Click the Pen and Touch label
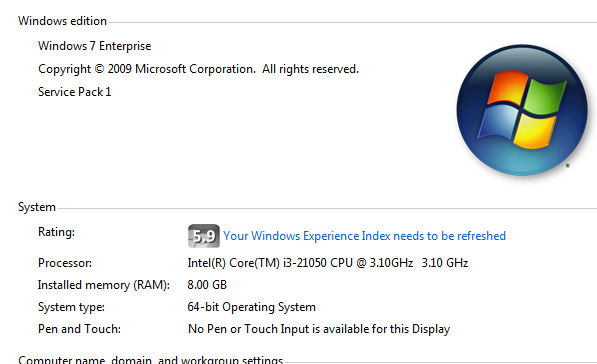Viewport: 597px width, 364px height. 79,329
